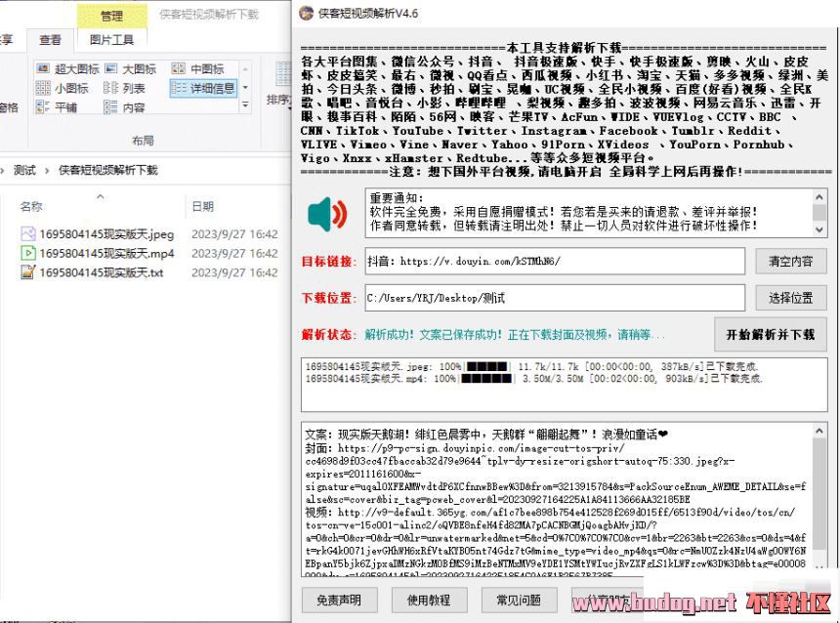The height and width of the screenshot is (623, 840).
Task: Select the 超大图标 view icon
Action: point(43,68)
